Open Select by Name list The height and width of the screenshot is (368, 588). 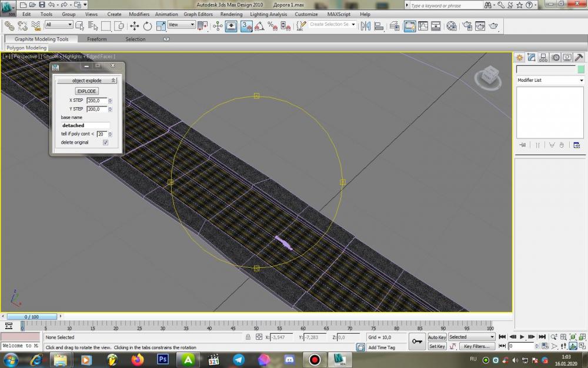93,26
